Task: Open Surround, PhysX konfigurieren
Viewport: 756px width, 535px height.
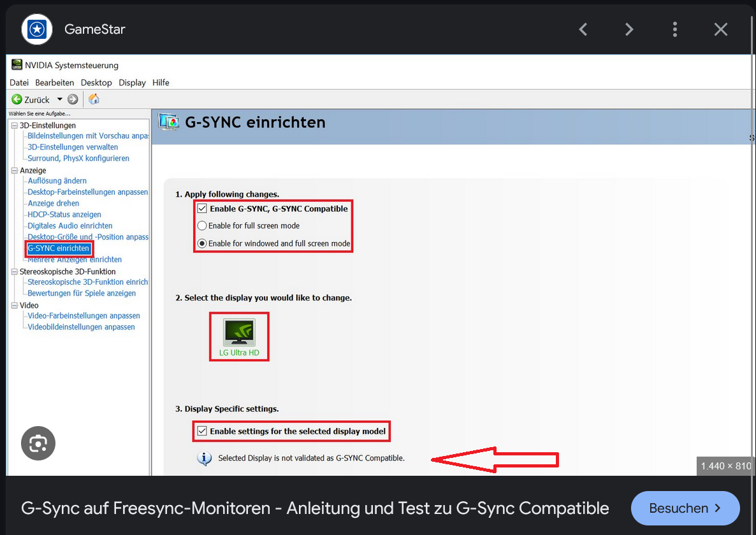Action: (x=78, y=158)
